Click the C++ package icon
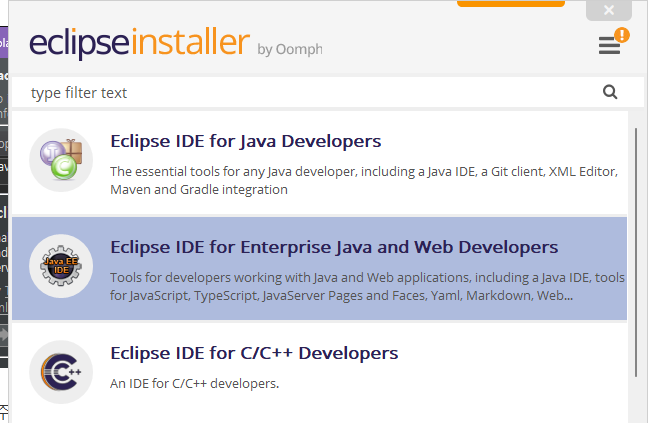 [61, 372]
